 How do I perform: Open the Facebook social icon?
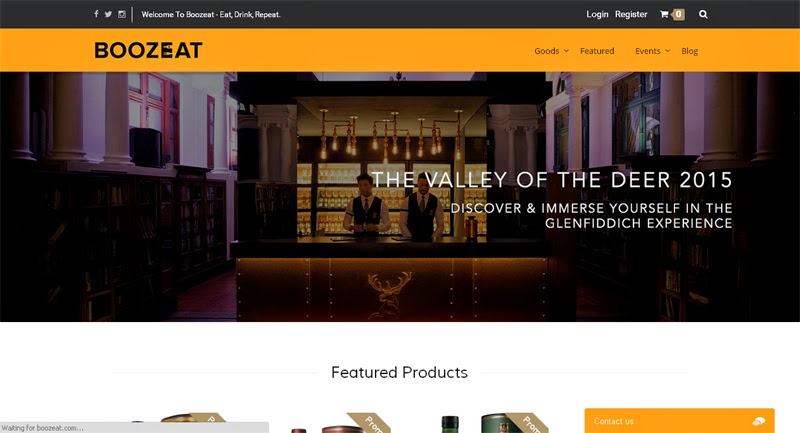pyautogui.click(x=96, y=14)
